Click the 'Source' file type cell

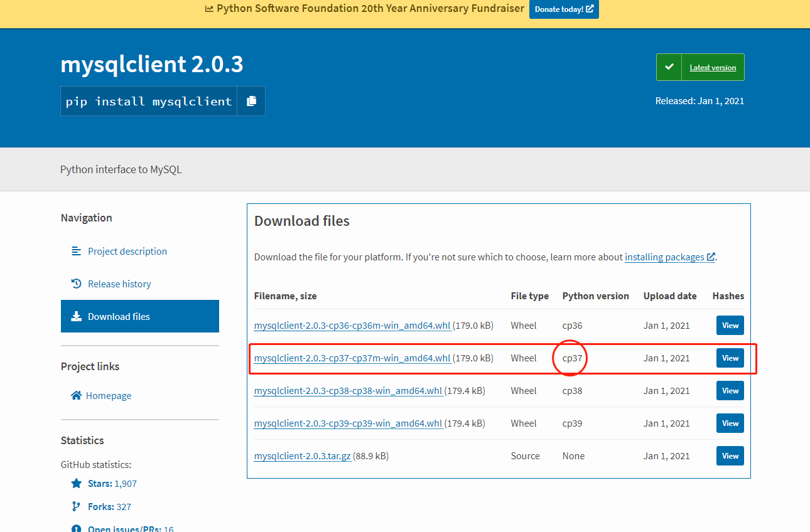[x=525, y=455]
